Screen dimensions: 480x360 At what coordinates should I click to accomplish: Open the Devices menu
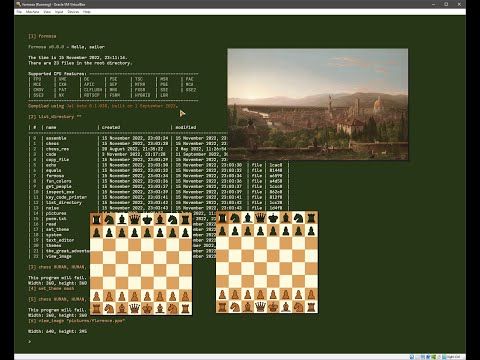[73, 12]
